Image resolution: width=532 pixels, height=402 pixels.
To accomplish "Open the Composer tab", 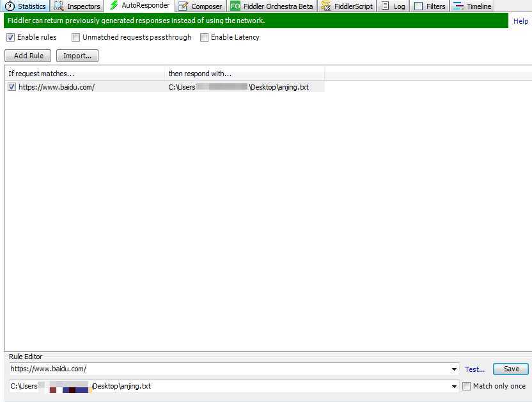I will [200, 6].
